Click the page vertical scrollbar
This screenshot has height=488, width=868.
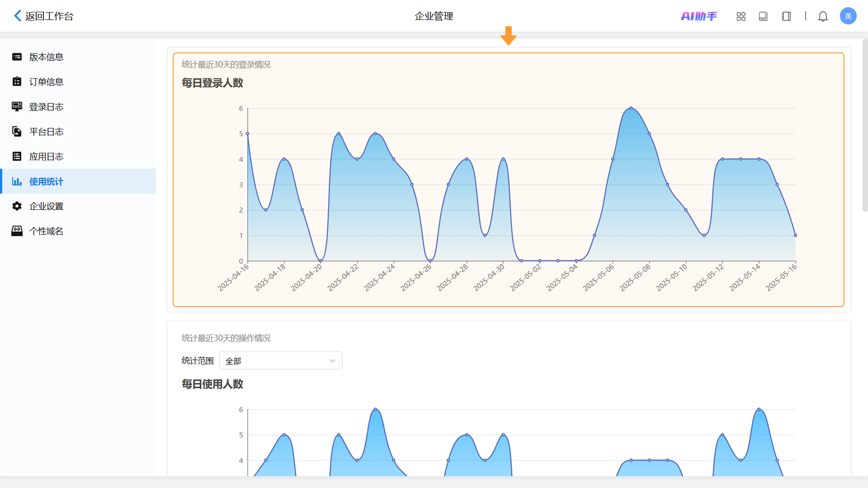(x=865, y=125)
